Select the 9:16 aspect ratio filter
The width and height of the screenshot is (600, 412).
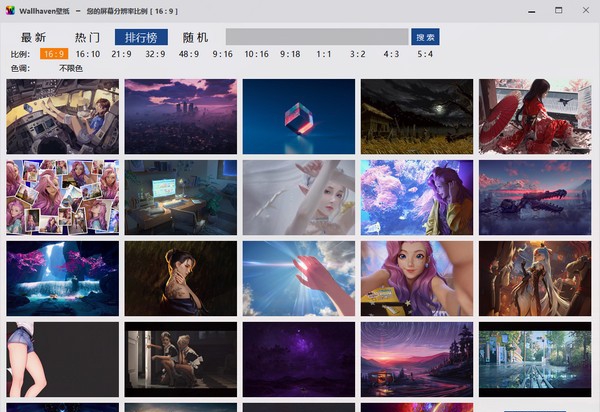223,54
